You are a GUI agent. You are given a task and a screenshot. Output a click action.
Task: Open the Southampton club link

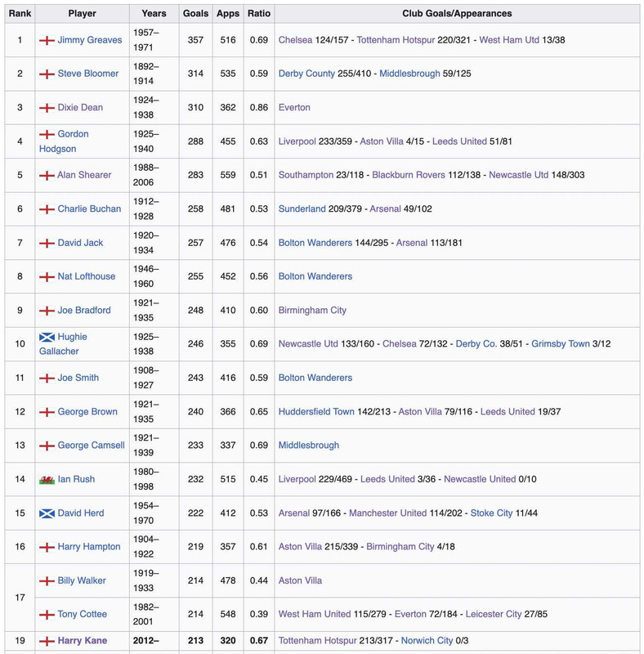pos(306,175)
